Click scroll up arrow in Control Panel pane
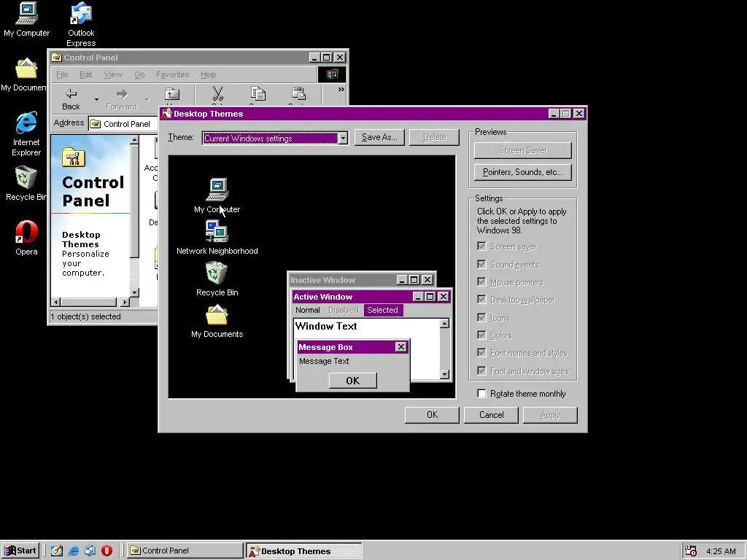 click(134, 139)
